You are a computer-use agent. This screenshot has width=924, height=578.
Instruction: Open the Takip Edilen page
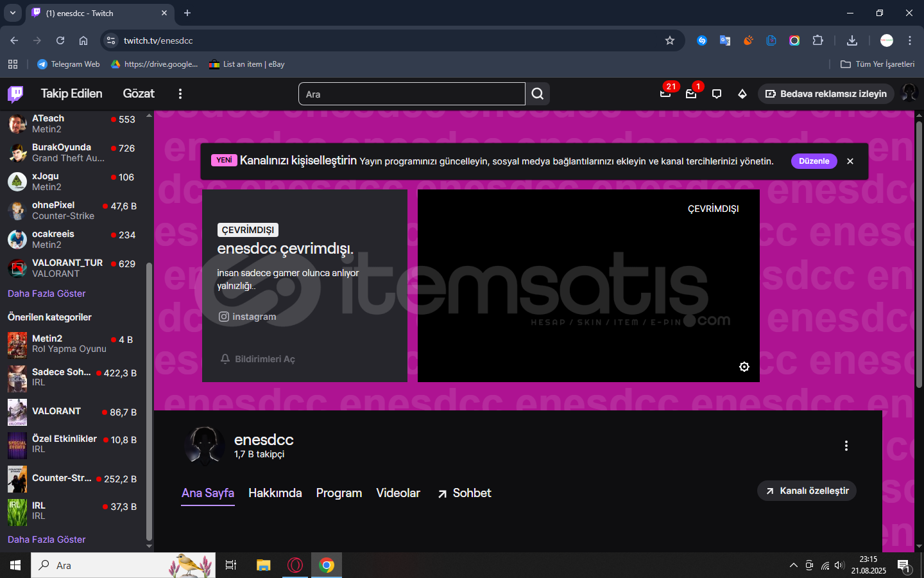coord(72,94)
